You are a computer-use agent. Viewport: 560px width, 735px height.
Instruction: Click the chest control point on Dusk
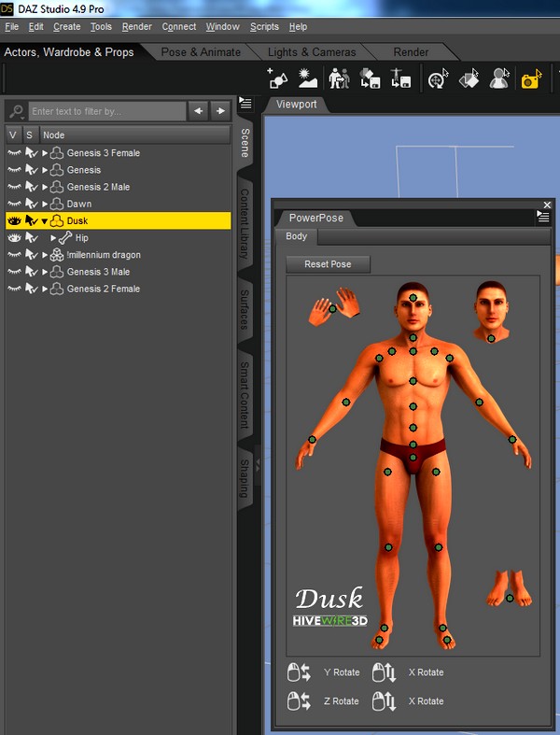[413, 381]
